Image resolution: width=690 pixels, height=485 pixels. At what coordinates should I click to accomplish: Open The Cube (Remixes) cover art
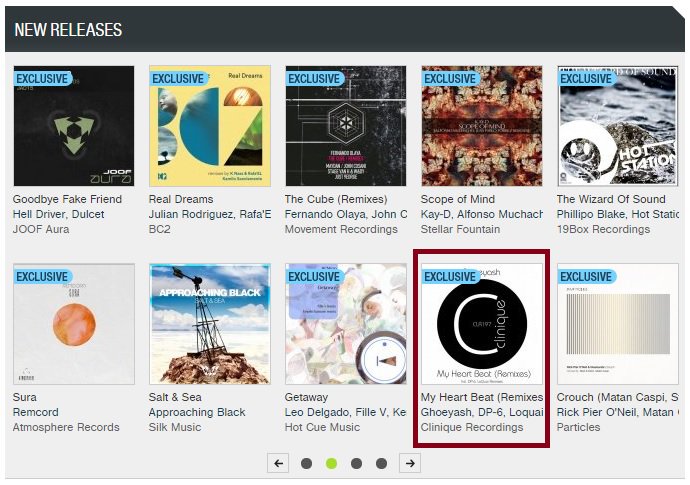(346, 126)
